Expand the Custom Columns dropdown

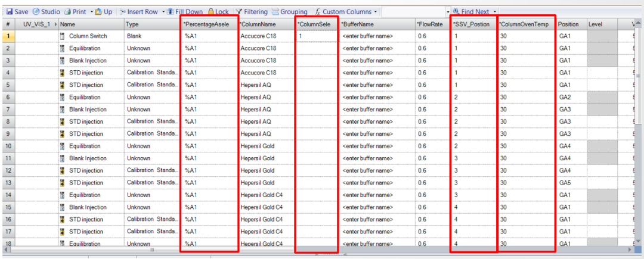pos(375,11)
